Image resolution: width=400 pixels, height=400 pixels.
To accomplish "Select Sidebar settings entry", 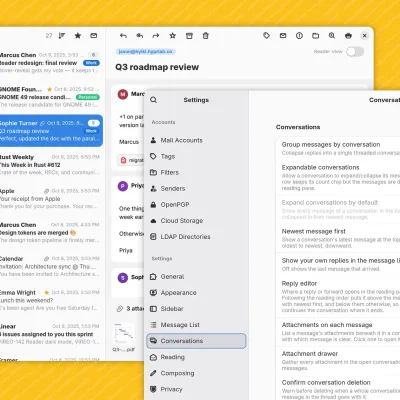I will coord(196,309).
